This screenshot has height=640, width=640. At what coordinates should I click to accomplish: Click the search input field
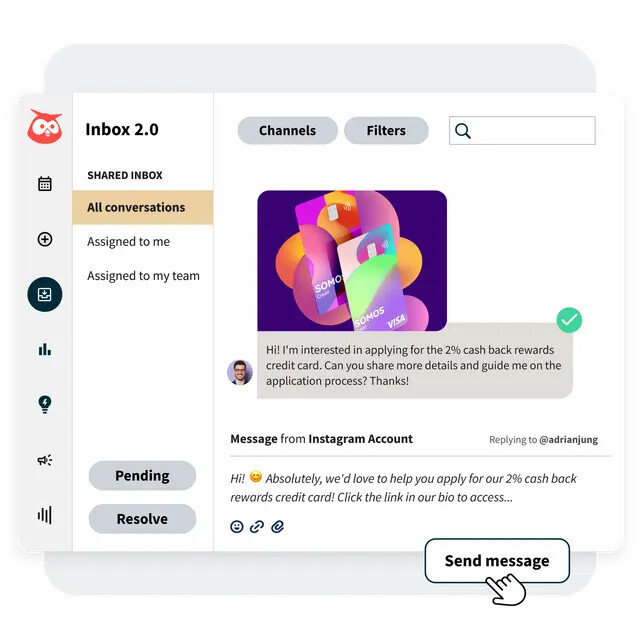point(522,131)
